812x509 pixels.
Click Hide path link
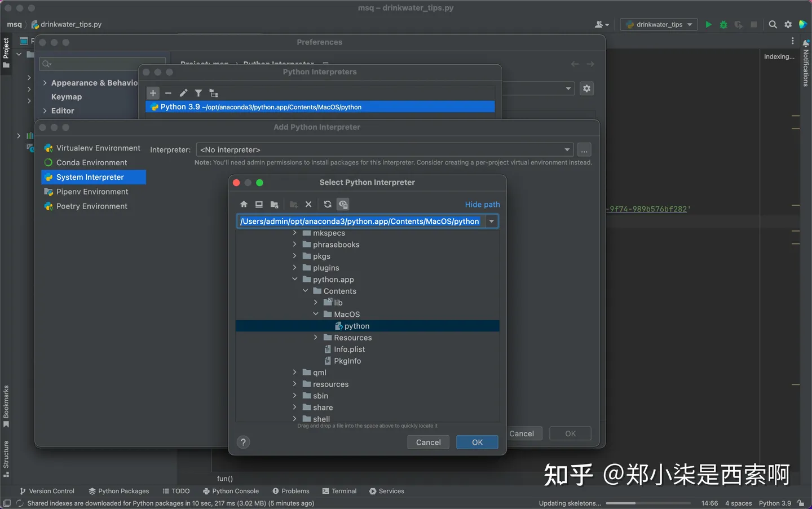[x=482, y=205]
